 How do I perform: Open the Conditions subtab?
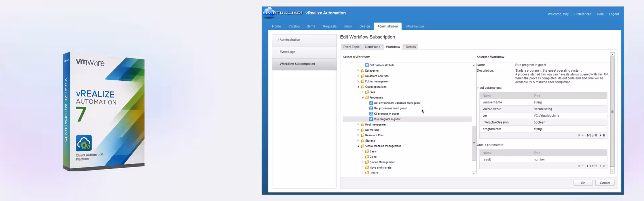click(372, 47)
